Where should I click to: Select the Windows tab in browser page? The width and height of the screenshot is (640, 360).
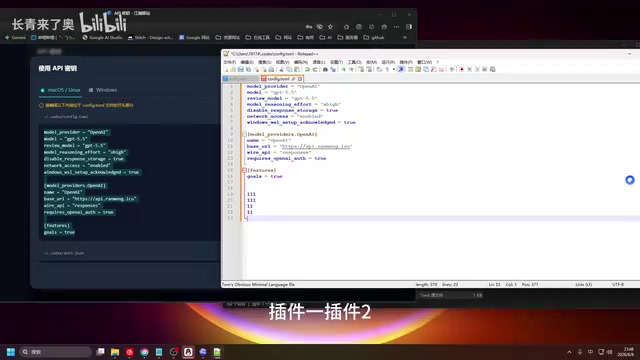coord(103,90)
